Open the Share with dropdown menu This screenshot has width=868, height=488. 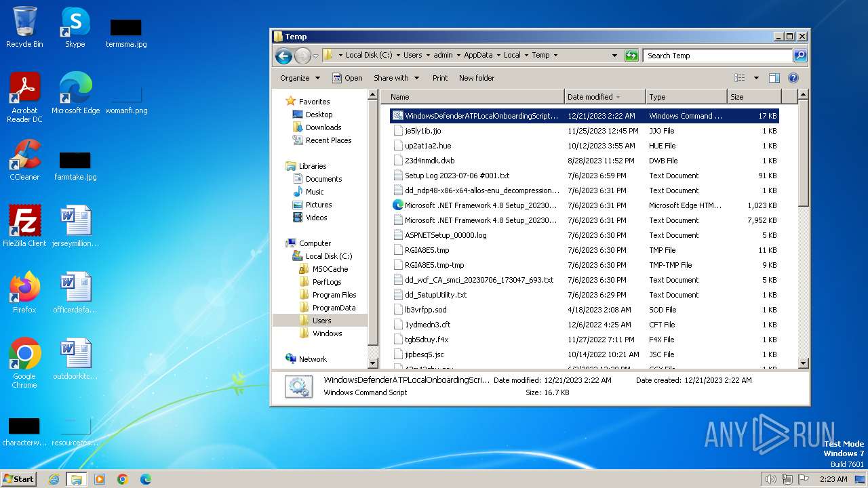point(396,78)
